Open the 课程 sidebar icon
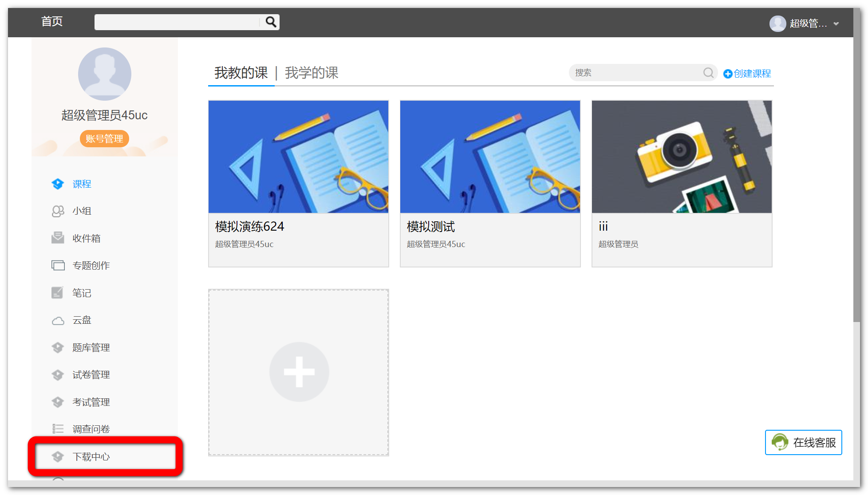This screenshot has height=495, width=868. 58,184
